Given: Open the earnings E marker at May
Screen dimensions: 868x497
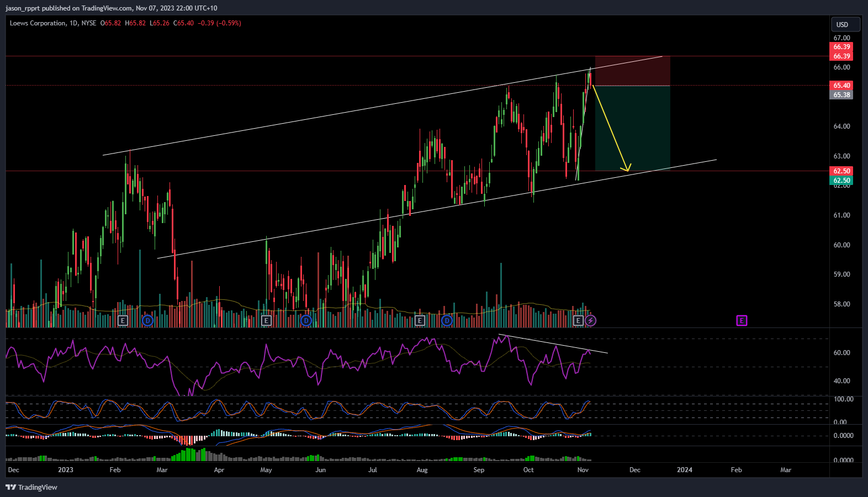Looking at the screenshot, I should (x=266, y=320).
